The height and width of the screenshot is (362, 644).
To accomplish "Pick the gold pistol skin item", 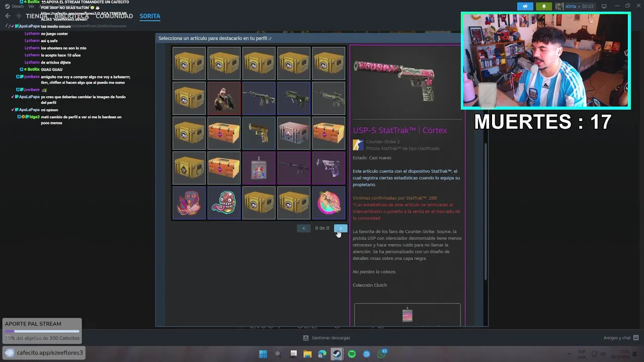I will pyautogui.click(x=259, y=133).
